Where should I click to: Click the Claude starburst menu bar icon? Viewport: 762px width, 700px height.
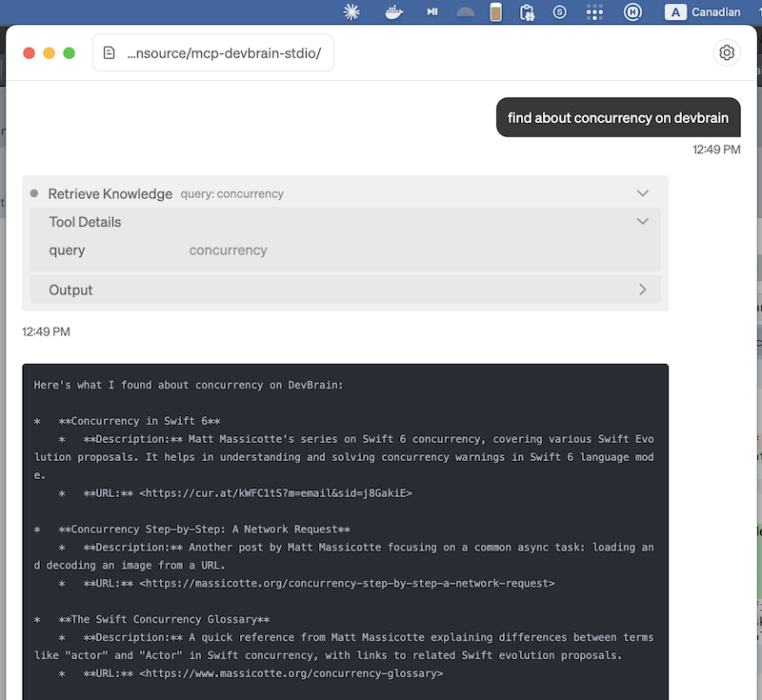coord(352,12)
